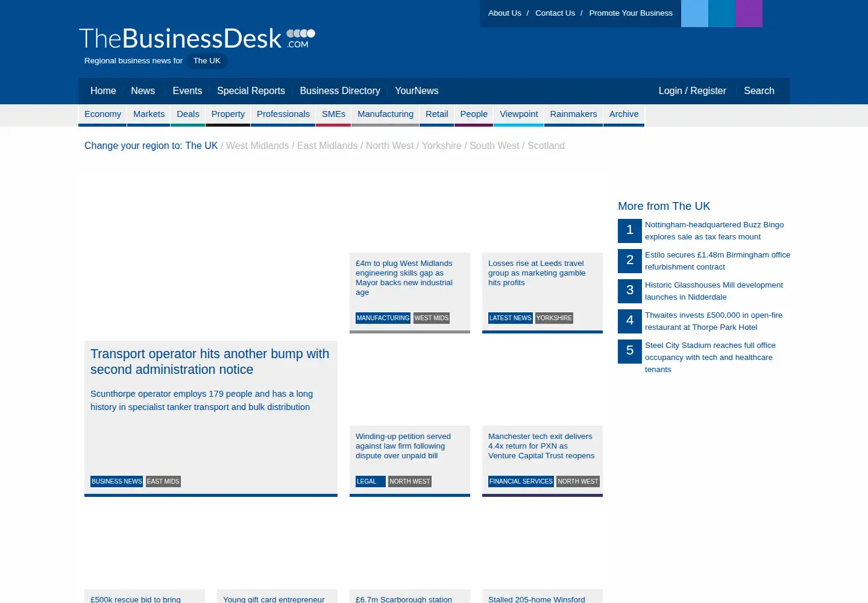Click number 3 ranking box
Image resolution: width=868 pixels, height=603 pixels.
coord(630,291)
